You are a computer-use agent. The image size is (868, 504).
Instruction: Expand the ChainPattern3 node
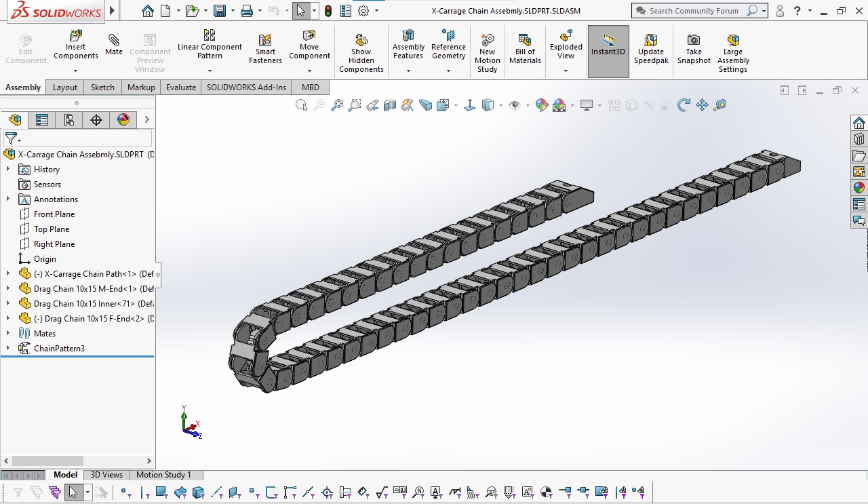8,349
